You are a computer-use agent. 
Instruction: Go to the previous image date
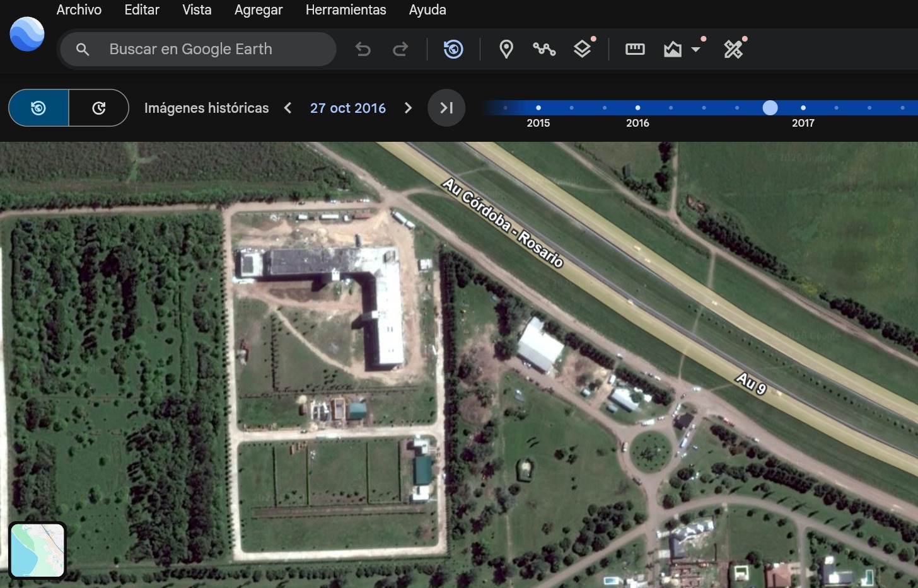click(x=288, y=108)
